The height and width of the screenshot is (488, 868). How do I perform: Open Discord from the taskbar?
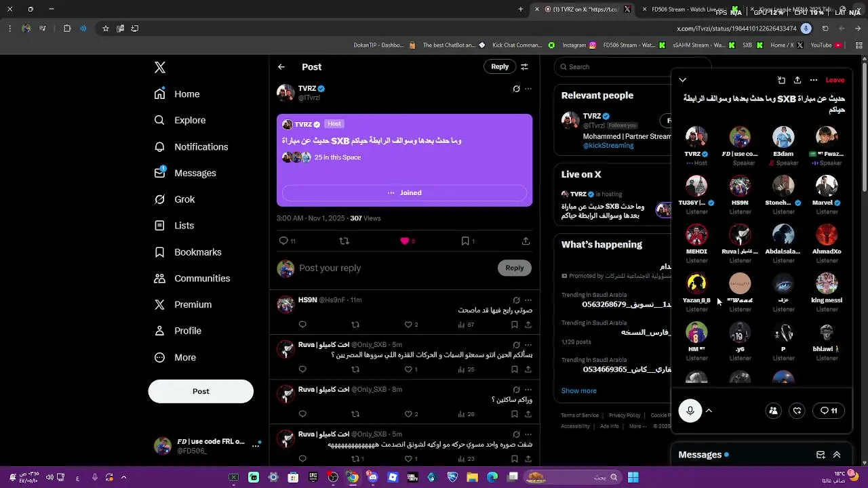coord(373,477)
